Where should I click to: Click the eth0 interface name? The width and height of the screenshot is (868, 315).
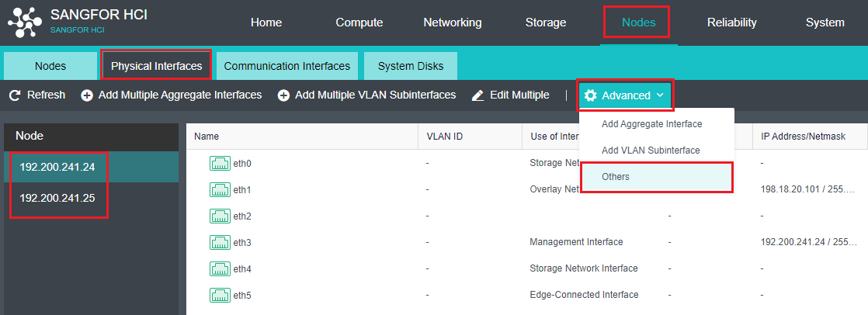tap(242, 163)
